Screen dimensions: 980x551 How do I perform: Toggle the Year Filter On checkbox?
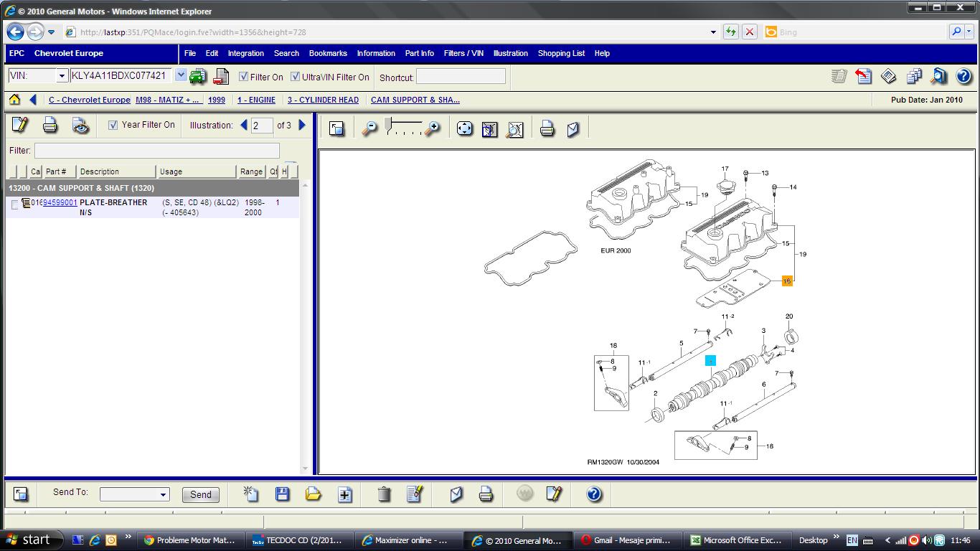[113, 125]
